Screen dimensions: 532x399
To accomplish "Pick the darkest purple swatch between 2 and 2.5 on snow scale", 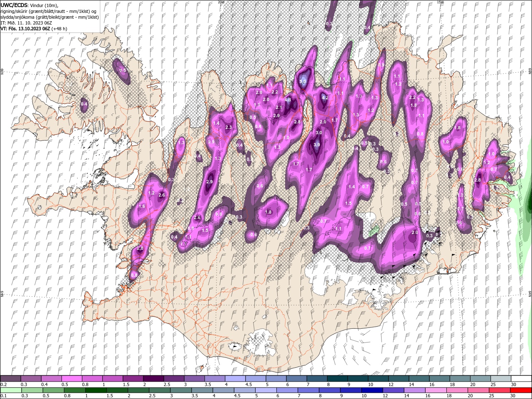I will click(153, 379).
